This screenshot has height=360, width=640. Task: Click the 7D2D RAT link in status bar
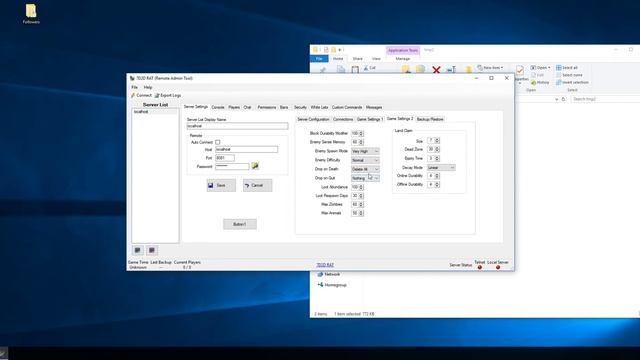click(325, 265)
